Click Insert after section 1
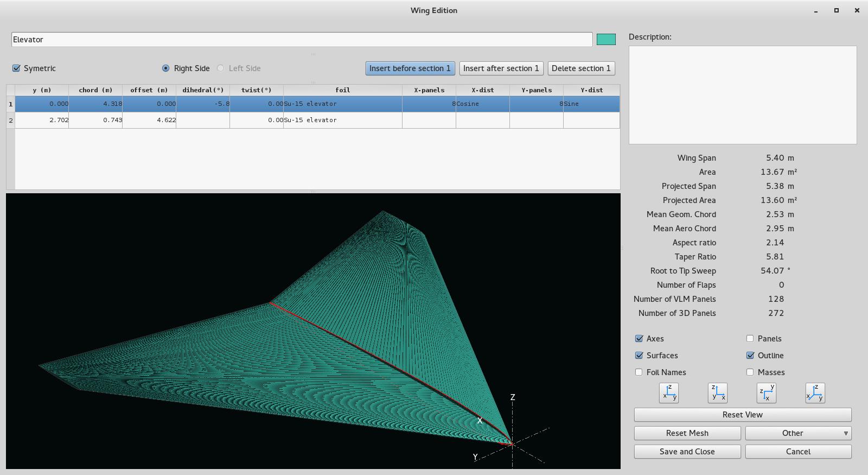The image size is (868, 475). click(x=501, y=68)
